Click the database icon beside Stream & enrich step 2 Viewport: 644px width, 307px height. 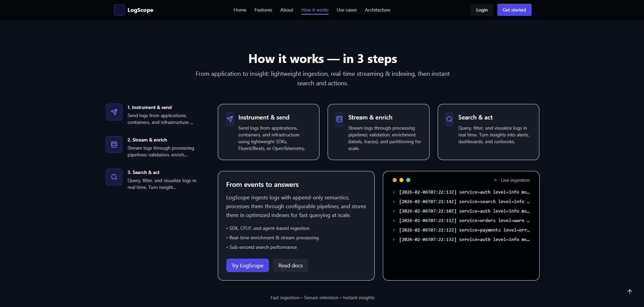[114, 145]
